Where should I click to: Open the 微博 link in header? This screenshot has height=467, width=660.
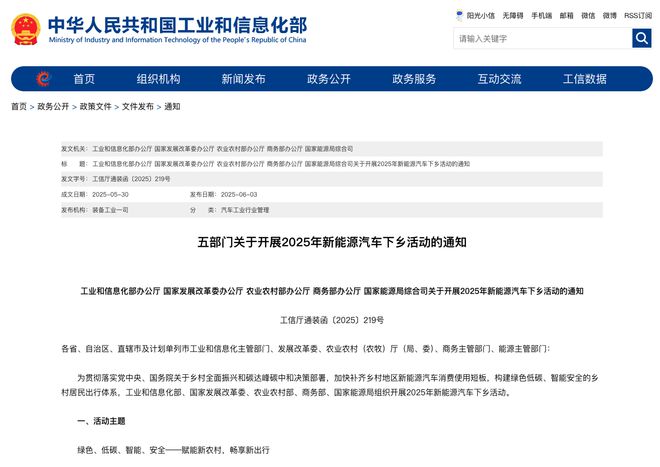point(609,16)
